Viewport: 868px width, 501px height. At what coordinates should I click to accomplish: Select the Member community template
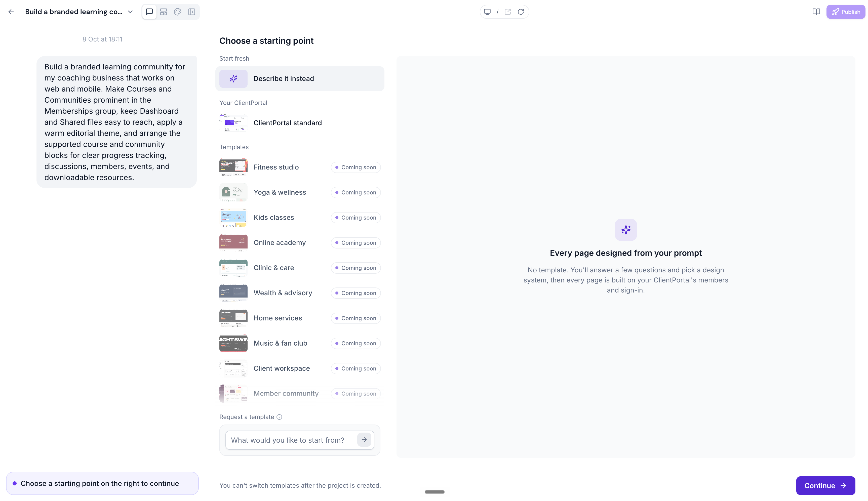pyautogui.click(x=300, y=393)
